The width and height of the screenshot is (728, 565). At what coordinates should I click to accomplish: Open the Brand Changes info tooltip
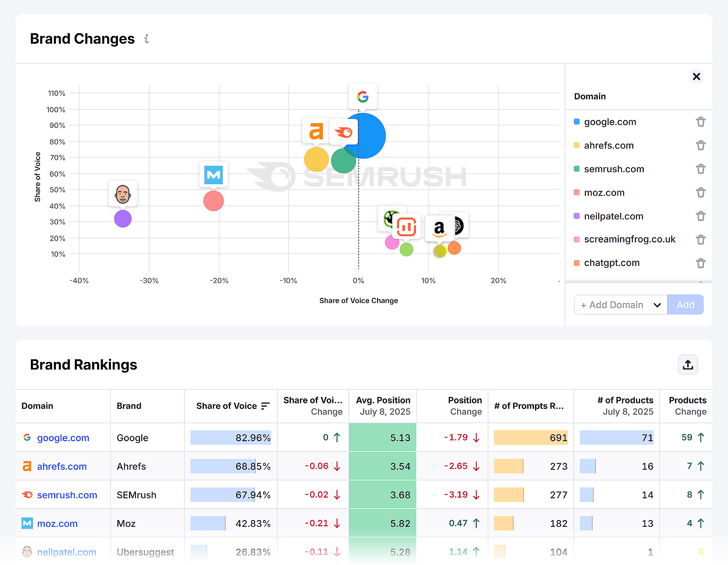click(146, 39)
